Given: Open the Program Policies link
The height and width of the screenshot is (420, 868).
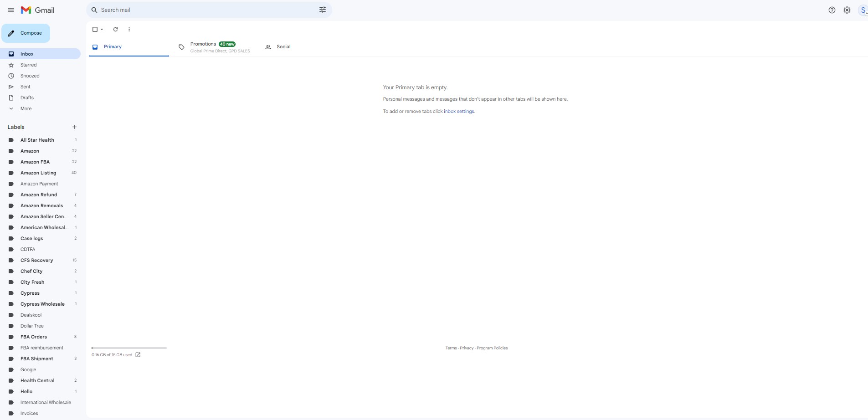Looking at the screenshot, I should click(492, 348).
